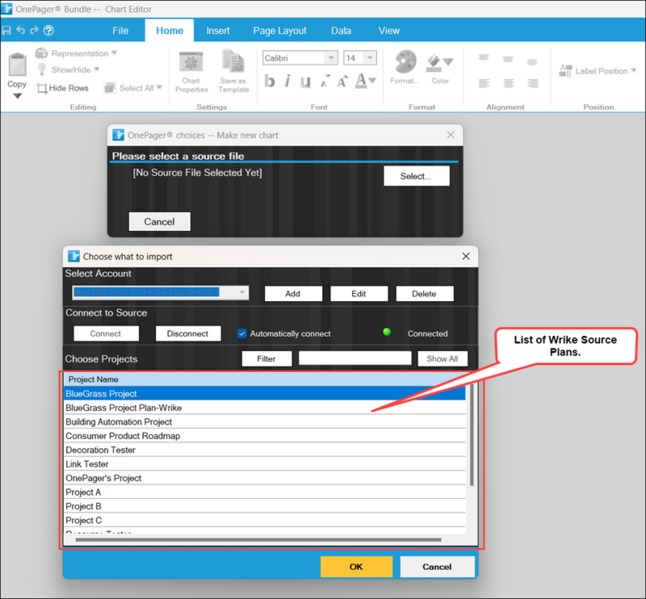Image resolution: width=646 pixels, height=599 pixels.
Task: Click the project list vertical scrollbar
Action: tap(472, 435)
